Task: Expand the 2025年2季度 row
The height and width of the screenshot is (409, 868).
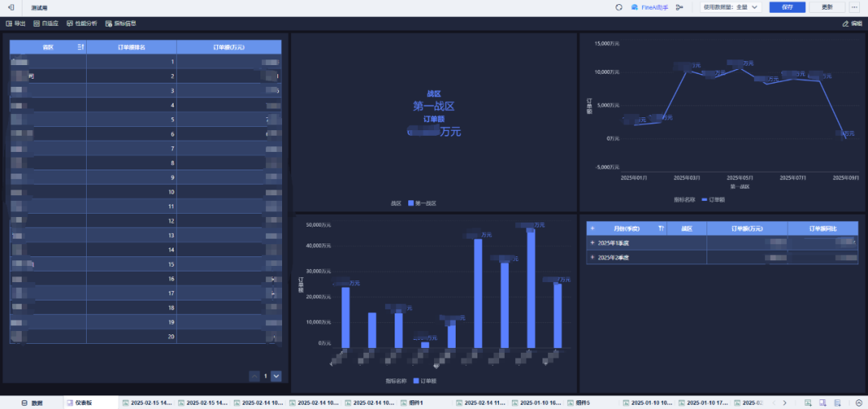Action: 592,257
